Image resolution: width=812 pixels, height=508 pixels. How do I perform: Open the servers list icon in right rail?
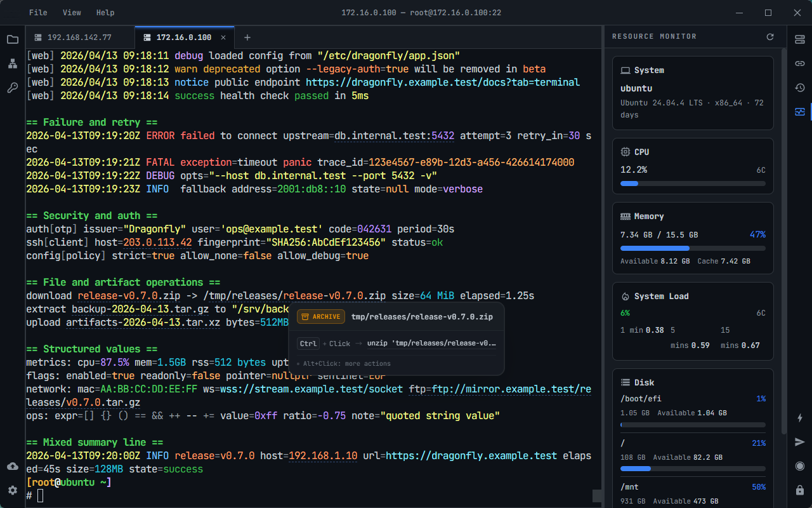tap(800, 39)
